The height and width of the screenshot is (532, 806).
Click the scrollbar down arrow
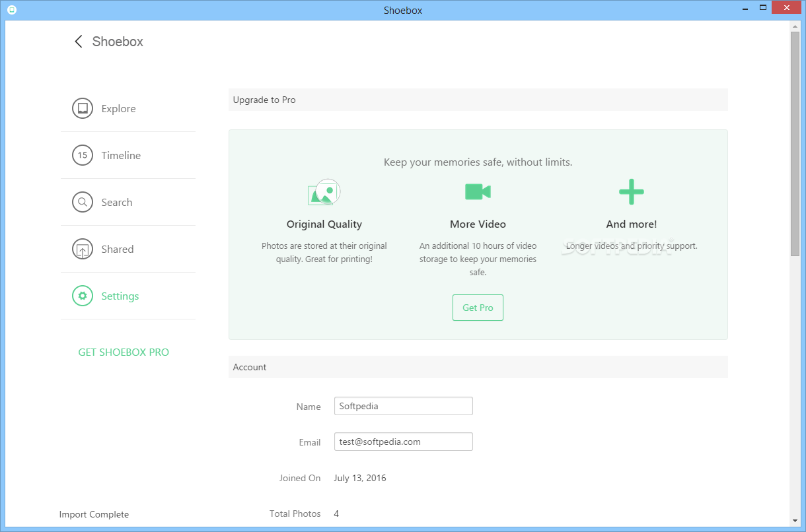[795, 520]
